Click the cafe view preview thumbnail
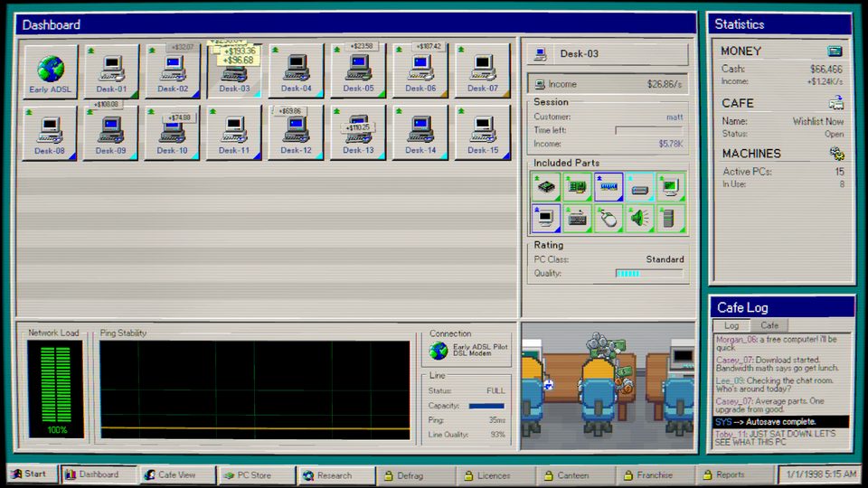 click(608, 386)
